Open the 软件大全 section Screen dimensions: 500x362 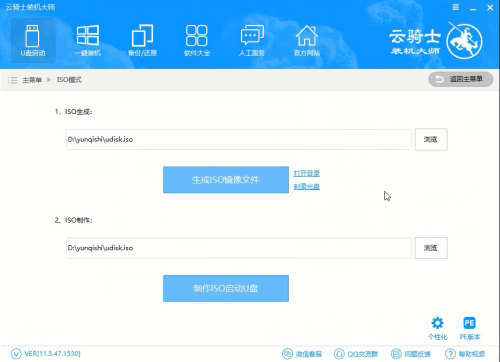point(197,40)
